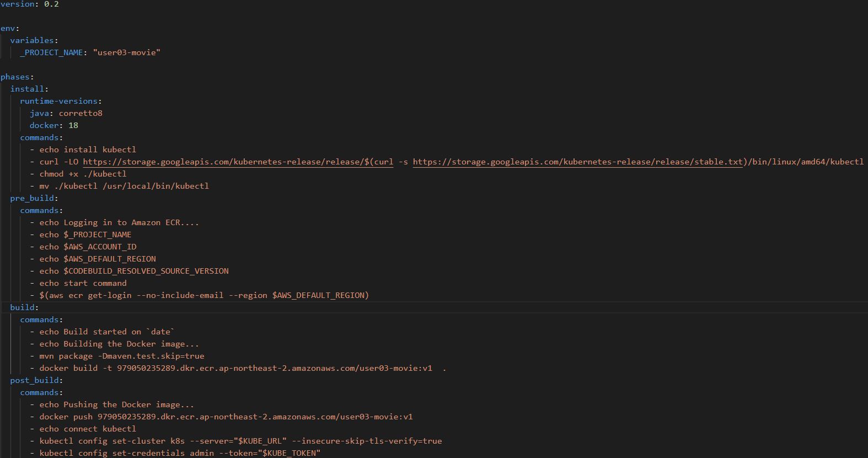Click the 'runtime-versions:' key
This screenshot has height=458, width=868.
tap(61, 101)
